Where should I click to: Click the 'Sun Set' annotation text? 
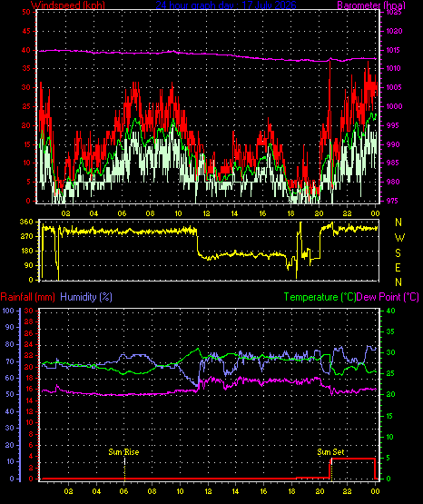330,452
